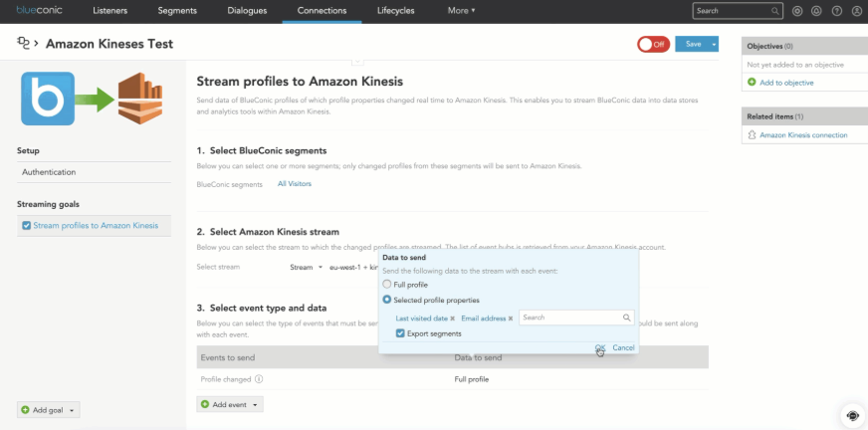Click the Amazon Kineses Test title
Viewport: 868px width, 430px height.
click(x=109, y=44)
